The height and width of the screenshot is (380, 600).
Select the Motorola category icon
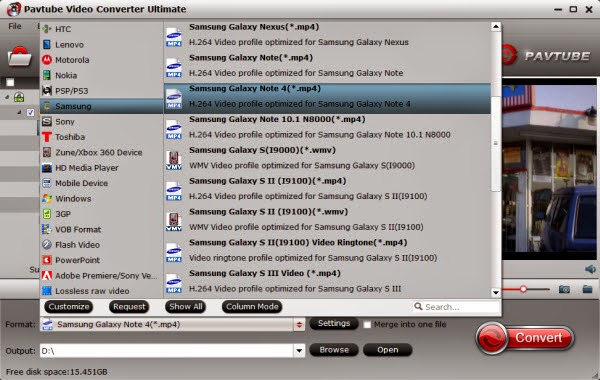[47, 60]
